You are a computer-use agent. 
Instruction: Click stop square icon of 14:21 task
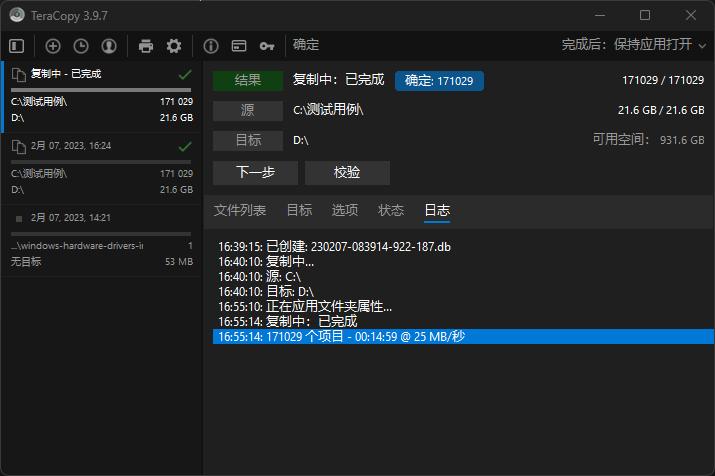pos(19,219)
